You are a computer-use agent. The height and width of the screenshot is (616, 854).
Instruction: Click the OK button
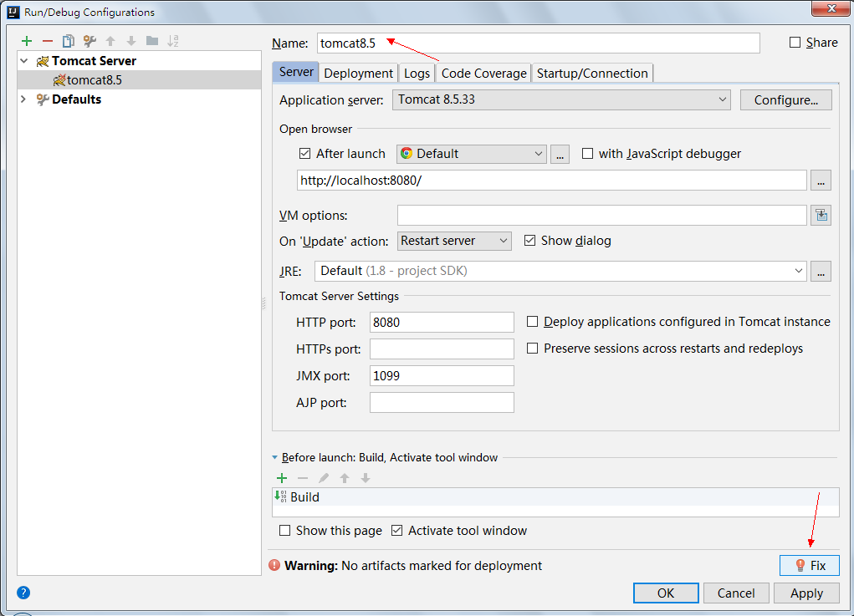666,593
